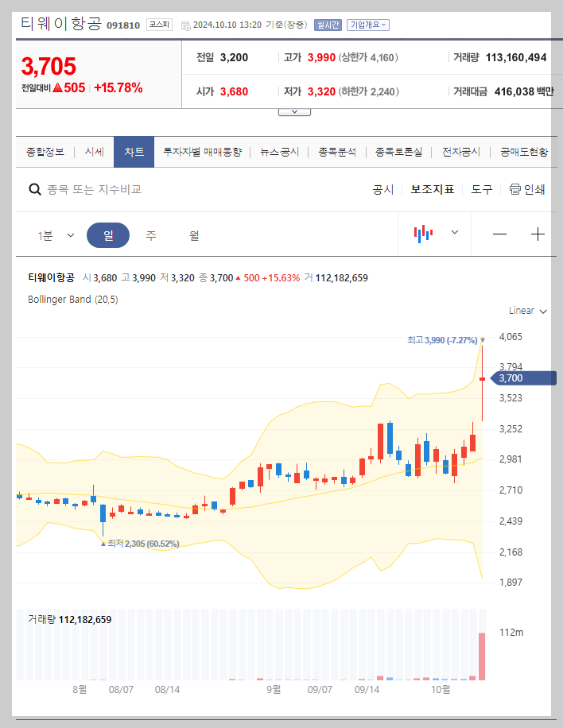563x728 pixels.
Task: Switch chart to weekly 주 view
Action: click(x=151, y=234)
